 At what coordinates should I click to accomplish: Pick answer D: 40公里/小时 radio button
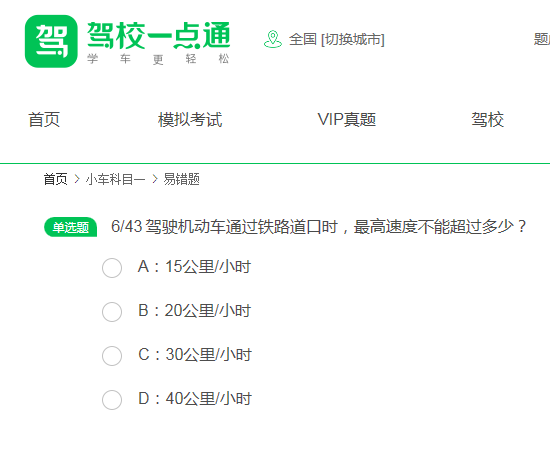[x=112, y=400]
